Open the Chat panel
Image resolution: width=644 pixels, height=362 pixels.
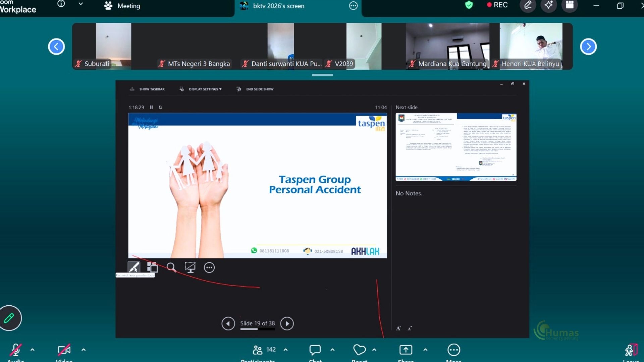[x=315, y=350]
